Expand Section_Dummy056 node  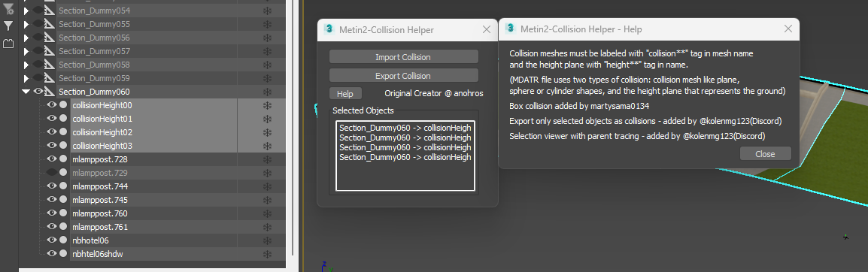coord(26,38)
